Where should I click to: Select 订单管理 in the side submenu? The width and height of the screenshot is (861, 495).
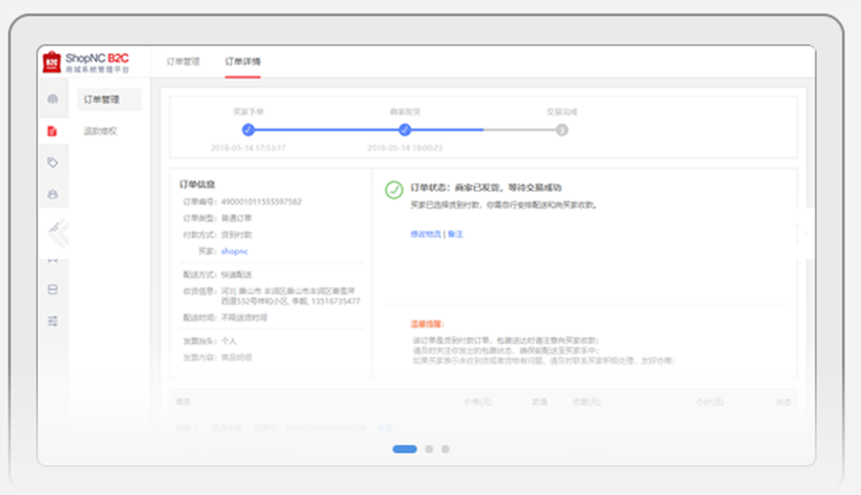pos(109,99)
